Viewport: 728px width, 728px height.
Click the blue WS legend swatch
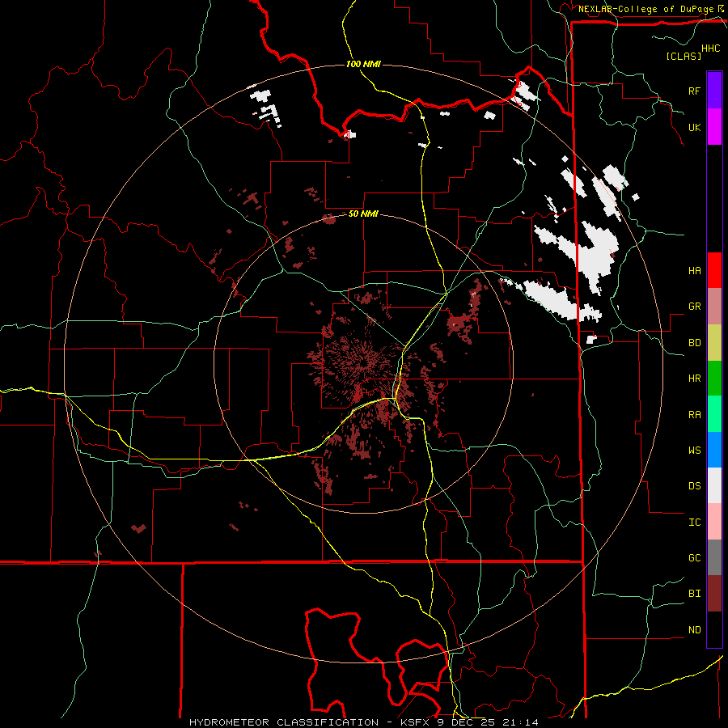(714, 450)
